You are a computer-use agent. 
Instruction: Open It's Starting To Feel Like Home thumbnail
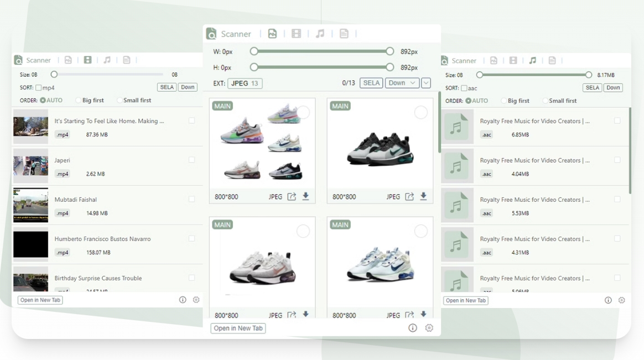pyautogui.click(x=31, y=127)
